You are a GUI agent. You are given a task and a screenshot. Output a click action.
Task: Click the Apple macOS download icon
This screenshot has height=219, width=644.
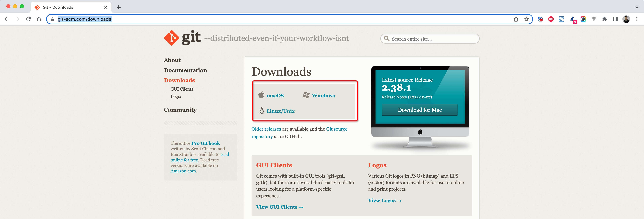(261, 95)
